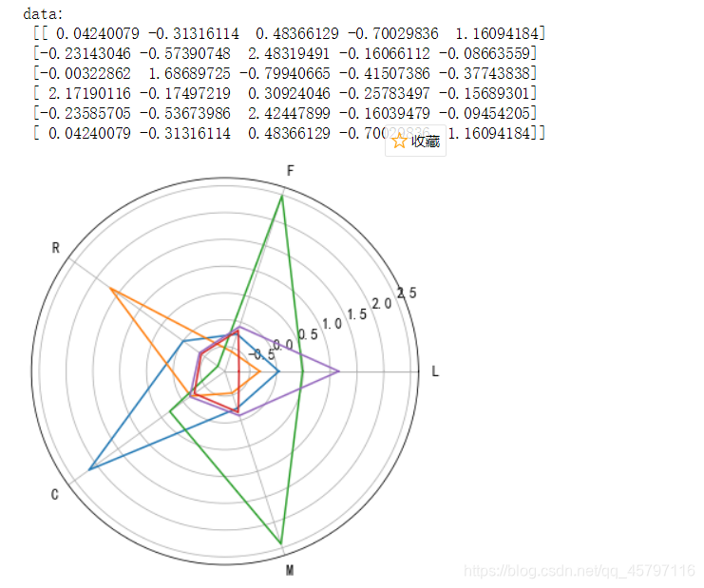Viewport: 704px width, 588px height.
Task: Click the value -0.41507386 in the data
Action: coord(385,73)
